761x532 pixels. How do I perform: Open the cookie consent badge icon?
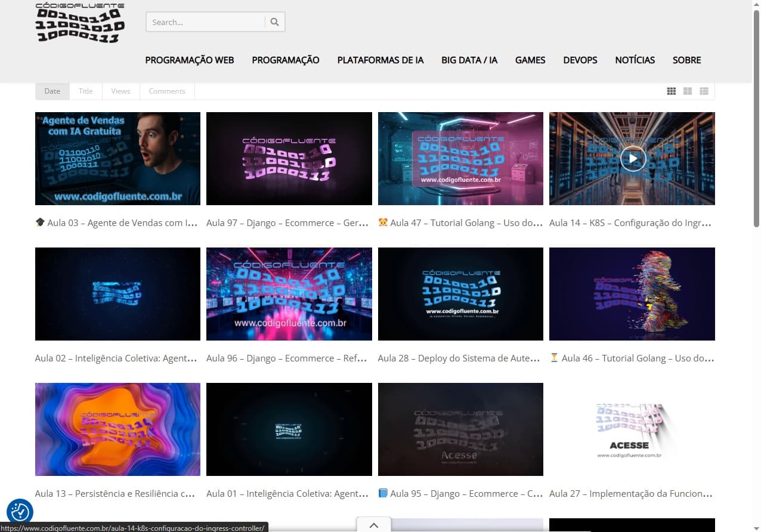coord(20,511)
